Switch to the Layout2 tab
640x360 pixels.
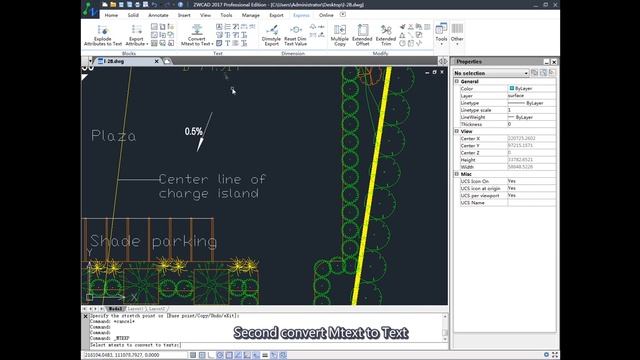pyautogui.click(x=157, y=309)
